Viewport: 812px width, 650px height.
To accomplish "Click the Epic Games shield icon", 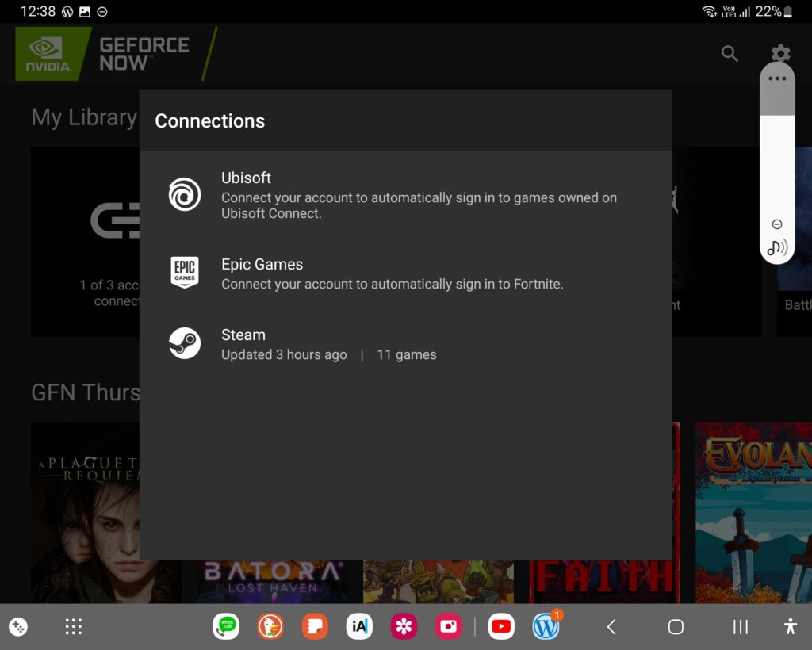I will 185,272.
